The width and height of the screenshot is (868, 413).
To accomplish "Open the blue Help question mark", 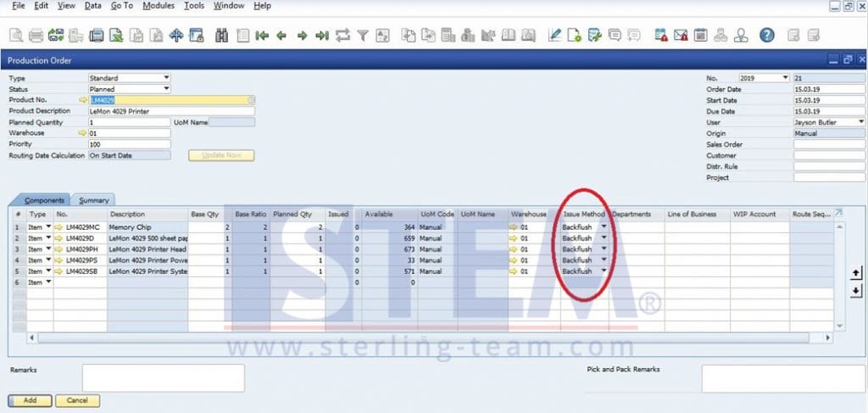I will coord(766,36).
